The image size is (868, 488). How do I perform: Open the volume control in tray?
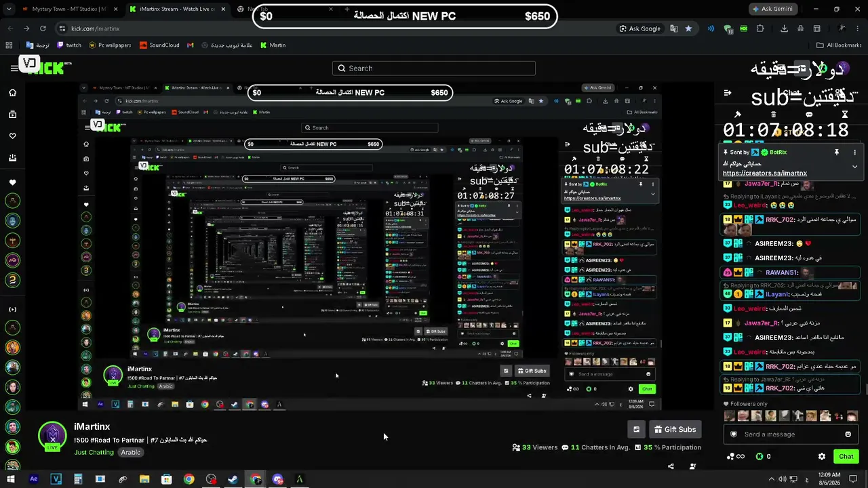coord(782,479)
